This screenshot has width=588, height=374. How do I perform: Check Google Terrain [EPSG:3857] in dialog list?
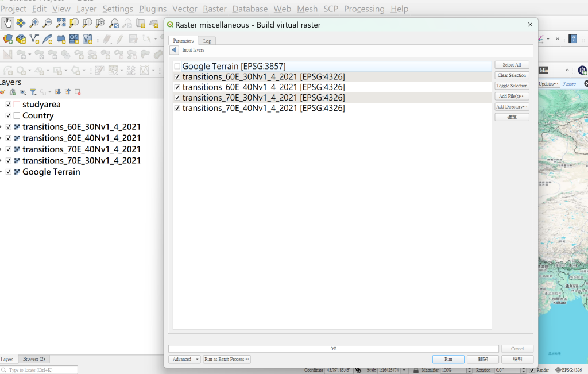click(177, 67)
